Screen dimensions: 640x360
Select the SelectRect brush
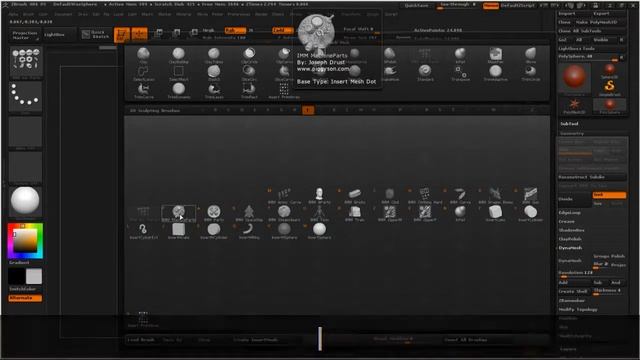(178, 73)
